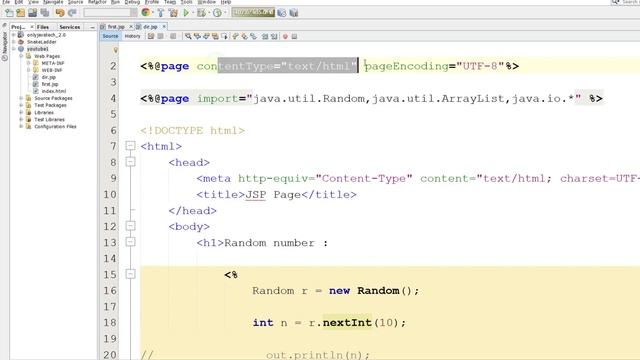640x360 pixels.
Task: Open the Navigate menu
Action: [53, 2]
